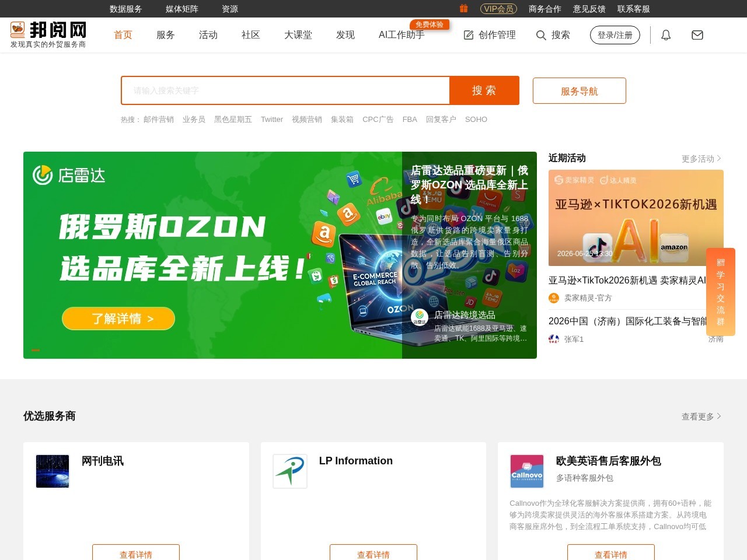
Task: Open the 发现 menu
Action: click(345, 35)
